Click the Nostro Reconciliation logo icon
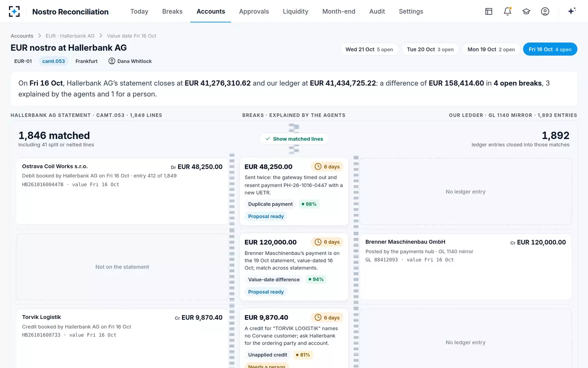The image size is (588, 368). click(x=14, y=11)
